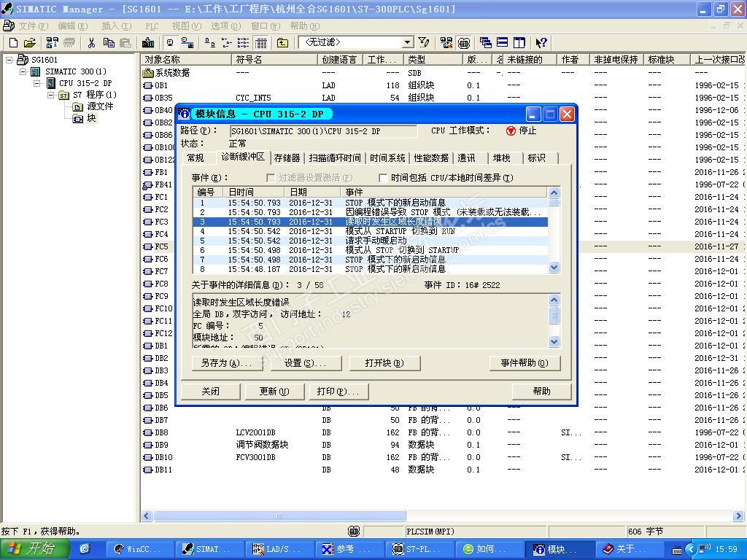The image size is (747, 560).
Task: Click the Cascade windows icon
Action: click(x=485, y=43)
